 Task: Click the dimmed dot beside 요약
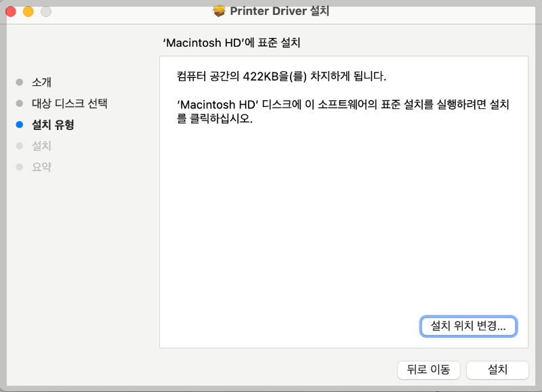click(20, 167)
